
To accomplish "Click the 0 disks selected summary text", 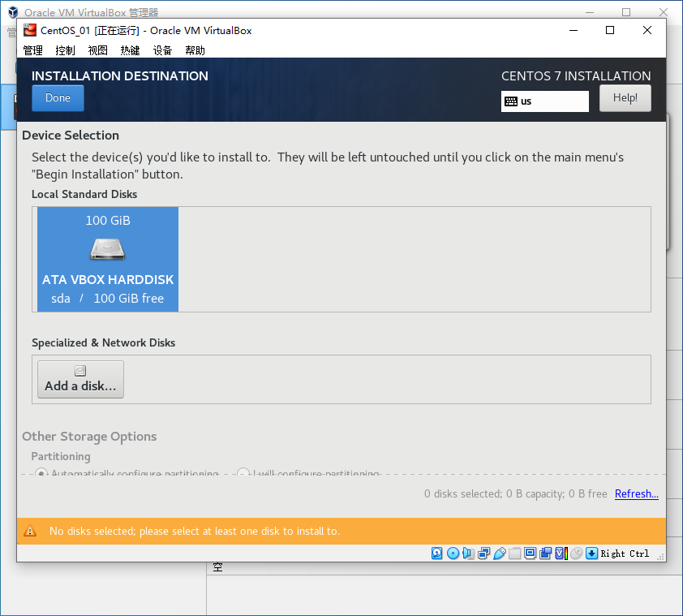I will coord(516,494).
